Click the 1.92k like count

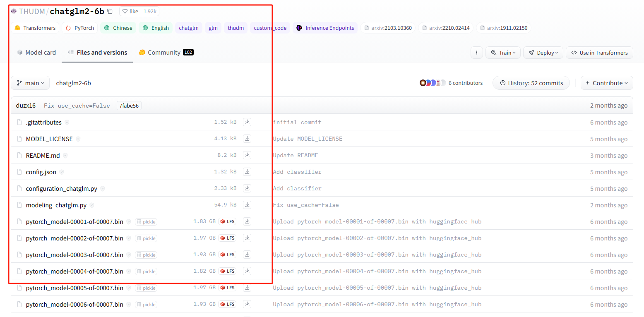150,11
